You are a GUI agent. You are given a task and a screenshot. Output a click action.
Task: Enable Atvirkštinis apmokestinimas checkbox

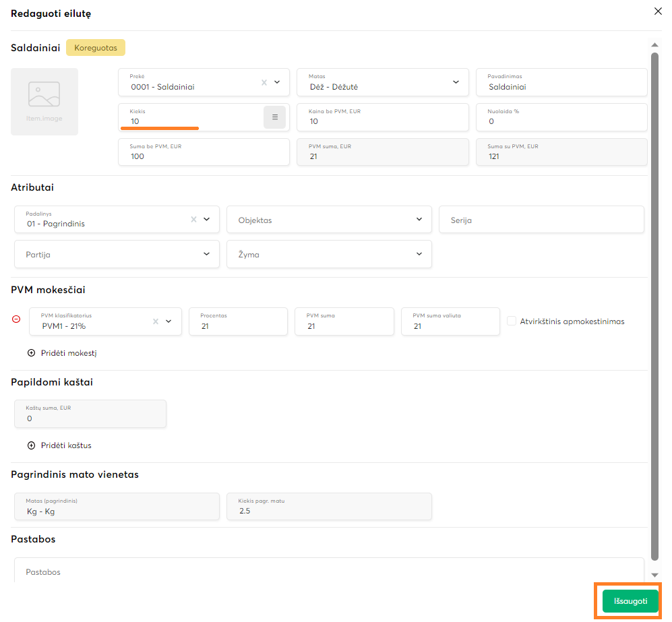[x=512, y=321]
